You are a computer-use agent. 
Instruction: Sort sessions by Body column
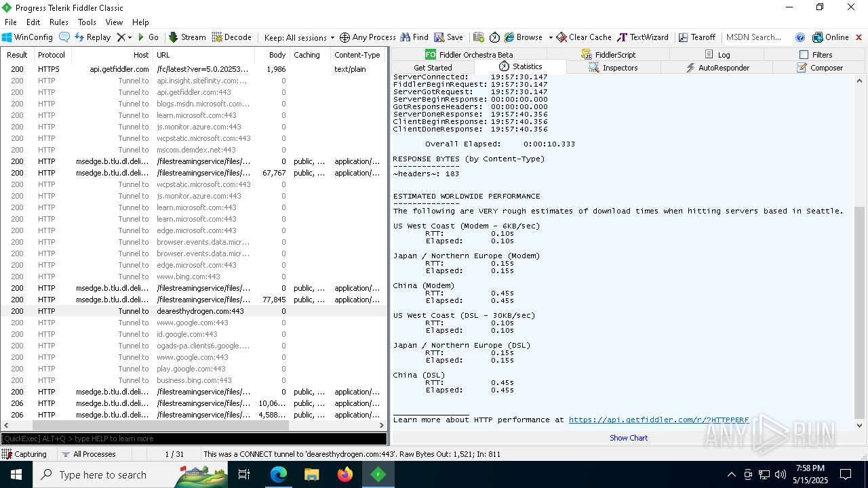(x=272, y=55)
